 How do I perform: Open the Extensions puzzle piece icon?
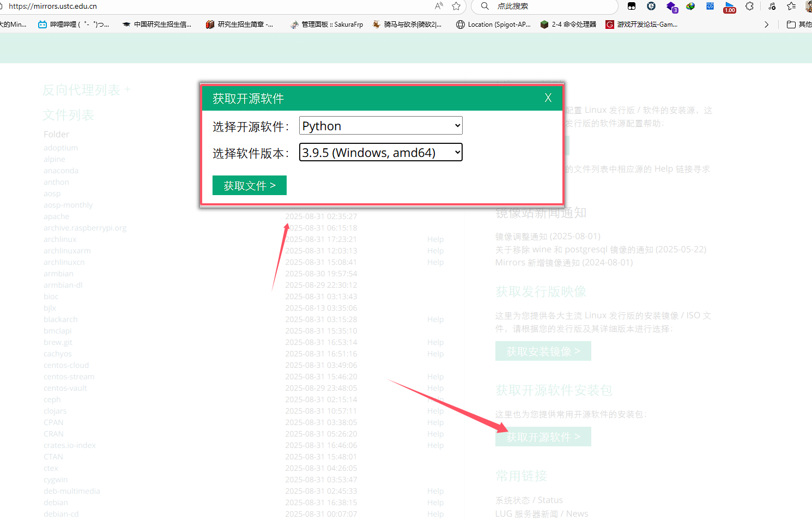pos(750,6)
